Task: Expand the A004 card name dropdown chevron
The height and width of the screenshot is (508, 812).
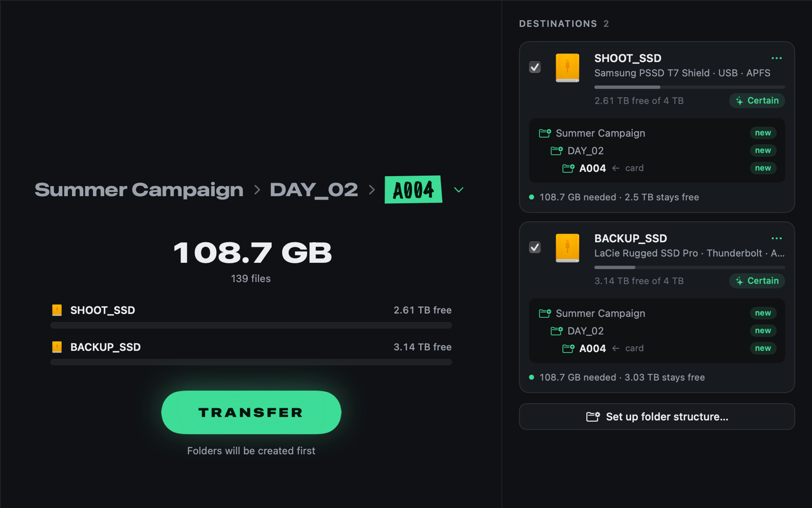Action: (459, 190)
